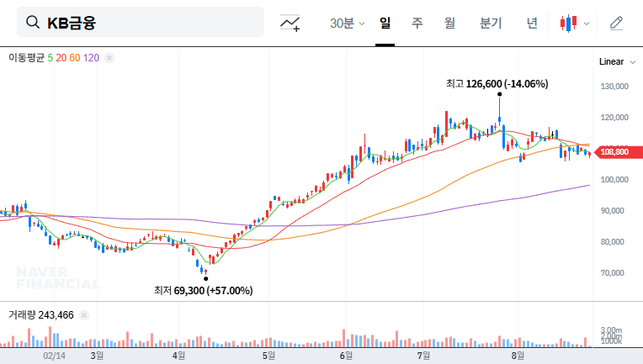
Task: Click the 최저 69,300 low label
Action: 204,291
